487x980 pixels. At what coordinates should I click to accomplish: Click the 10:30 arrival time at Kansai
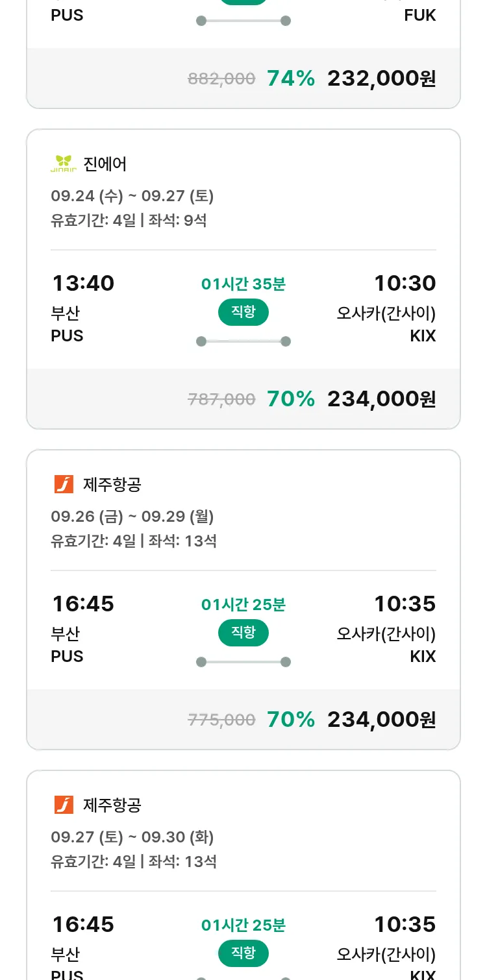pyautogui.click(x=405, y=284)
